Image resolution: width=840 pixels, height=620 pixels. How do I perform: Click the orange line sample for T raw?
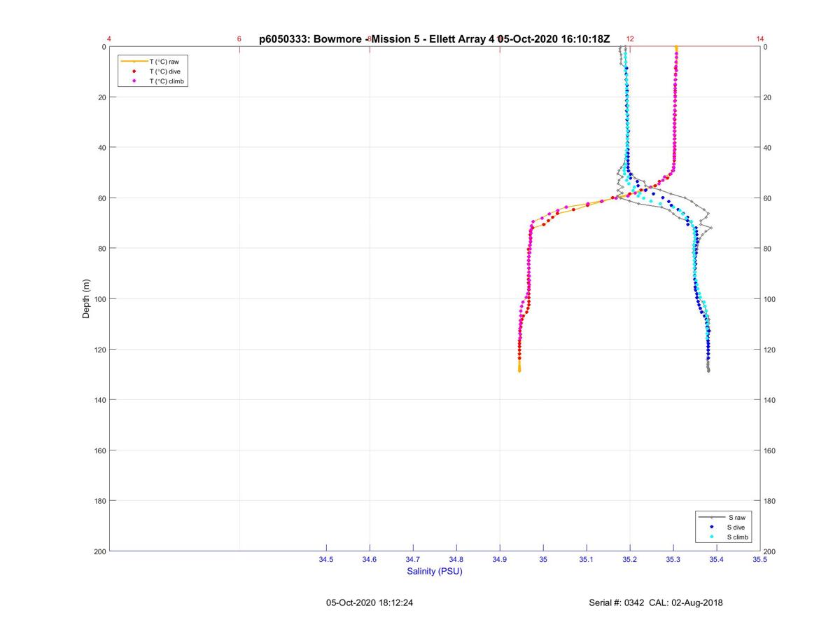click(x=134, y=62)
